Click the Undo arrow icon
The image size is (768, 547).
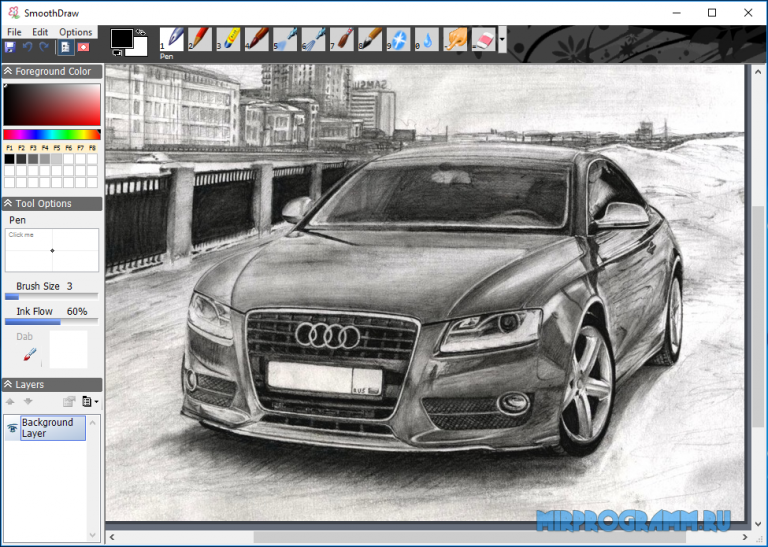pyautogui.click(x=27, y=47)
